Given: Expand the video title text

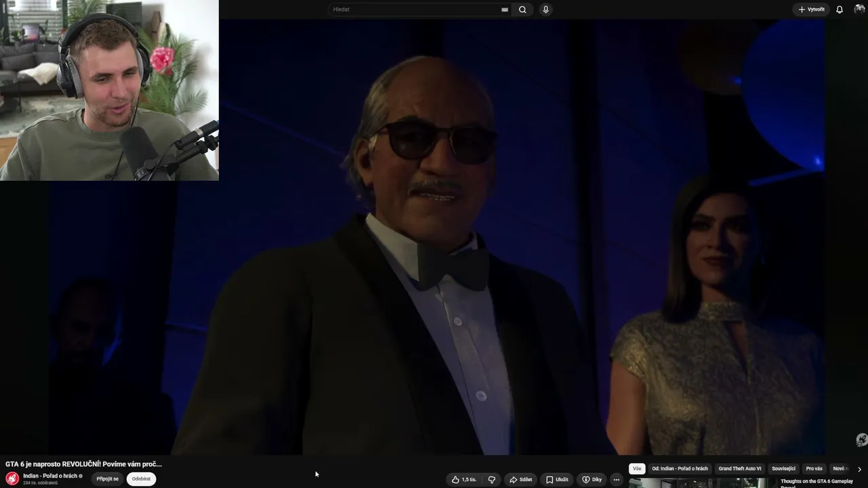Looking at the screenshot, I should click(x=84, y=464).
